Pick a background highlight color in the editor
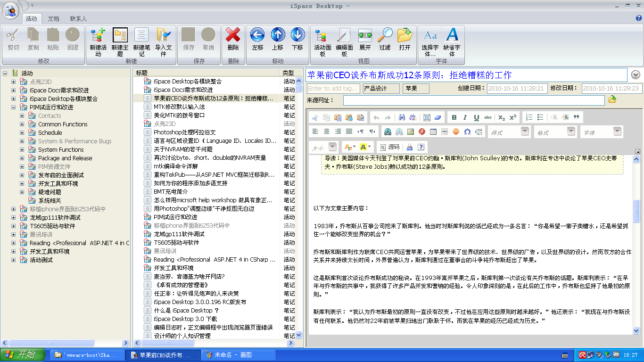This screenshot has height=362, width=644. tap(365, 147)
